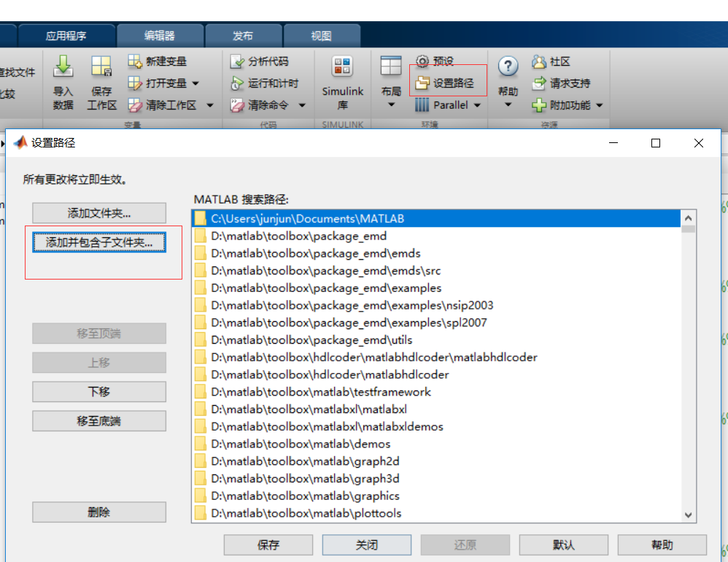
Task: Click the New Variable (新建变量) icon
Action: click(x=135, y=61)
